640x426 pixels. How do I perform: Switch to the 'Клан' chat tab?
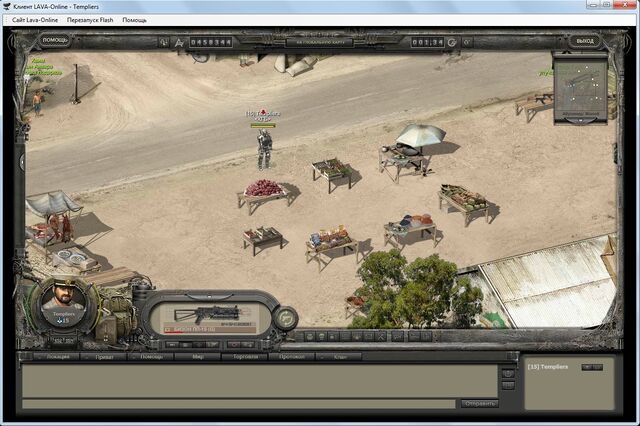(x=339, y=357)
